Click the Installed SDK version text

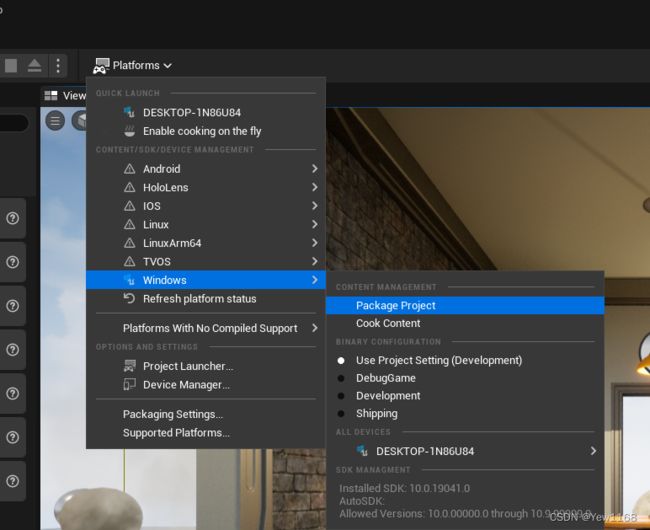tap(405, 488)
